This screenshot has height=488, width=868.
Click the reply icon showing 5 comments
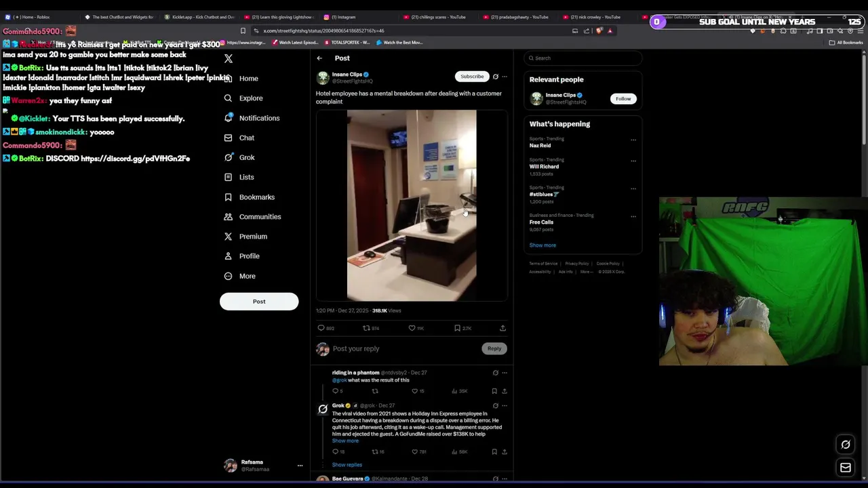point(335,391)
